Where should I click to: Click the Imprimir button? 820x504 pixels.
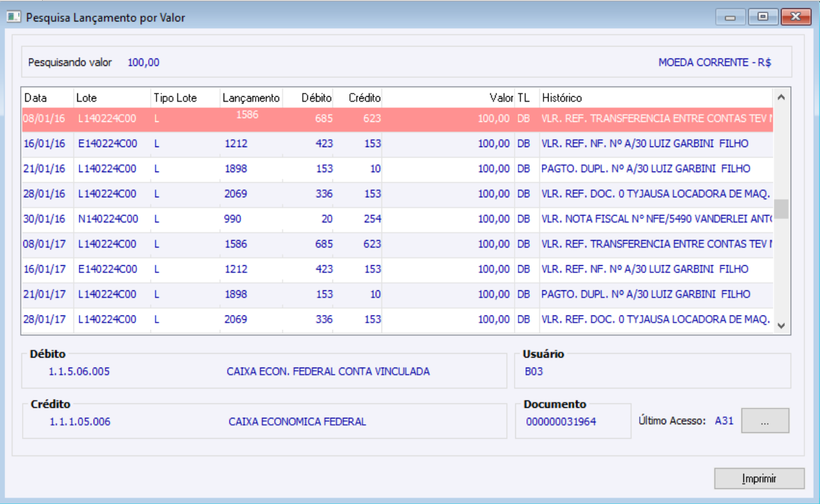(759, 478)
